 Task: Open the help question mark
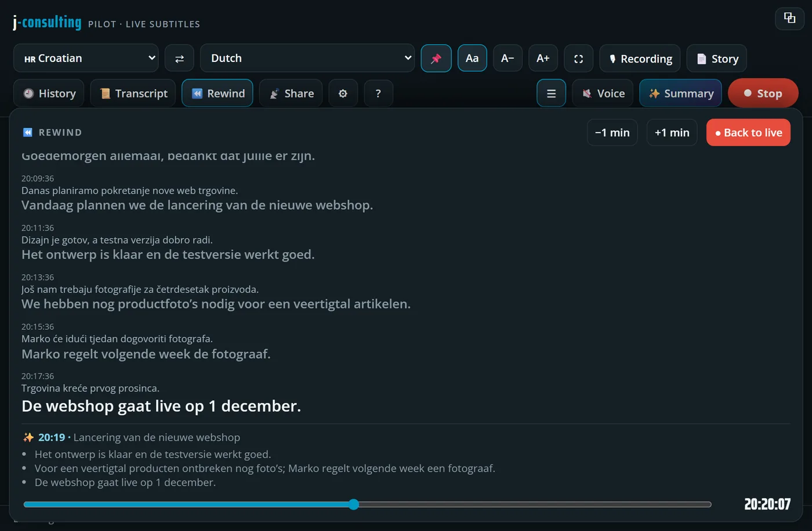pos(378,93)
